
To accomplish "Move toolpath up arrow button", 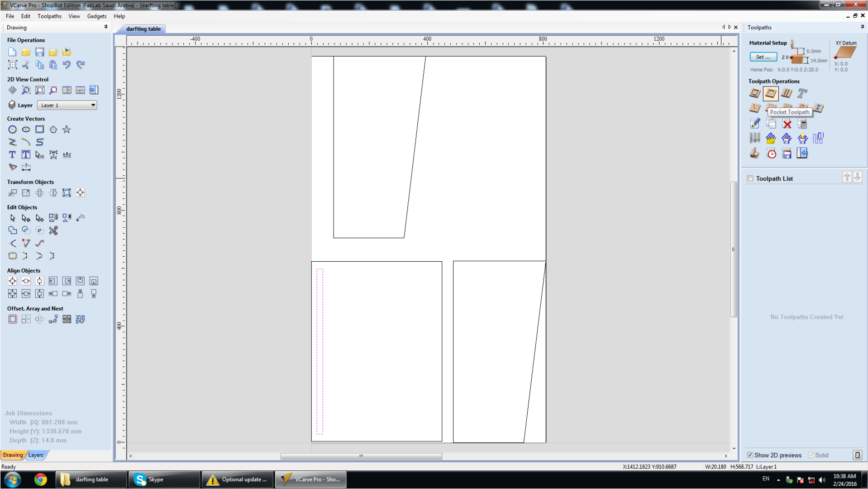I will pyautogui.click(x=847, y=177).
